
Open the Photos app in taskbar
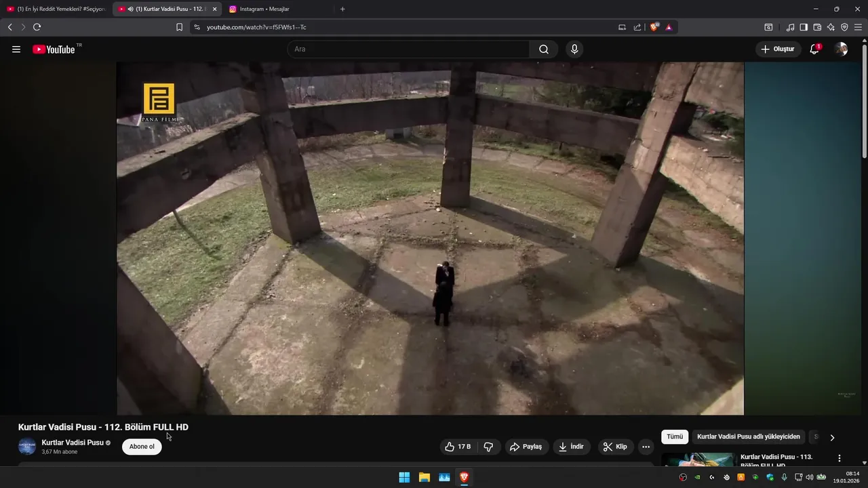[x=444, y=477]
